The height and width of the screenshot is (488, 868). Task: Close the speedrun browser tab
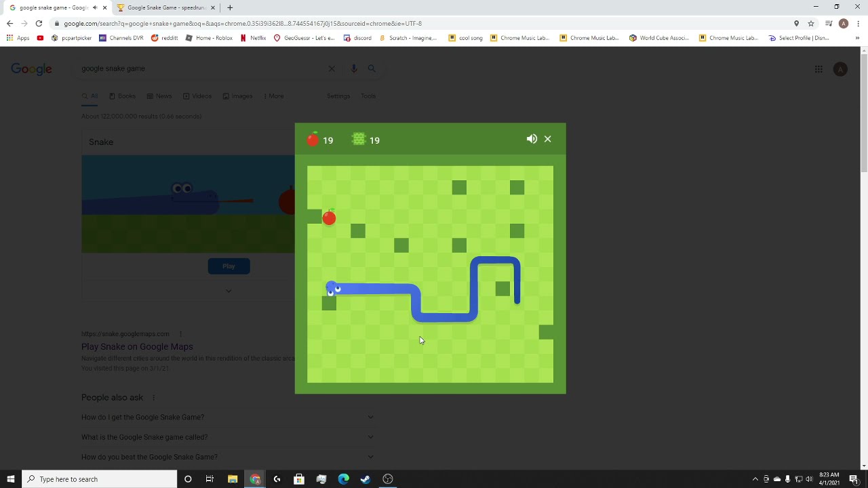click(213, 7)
